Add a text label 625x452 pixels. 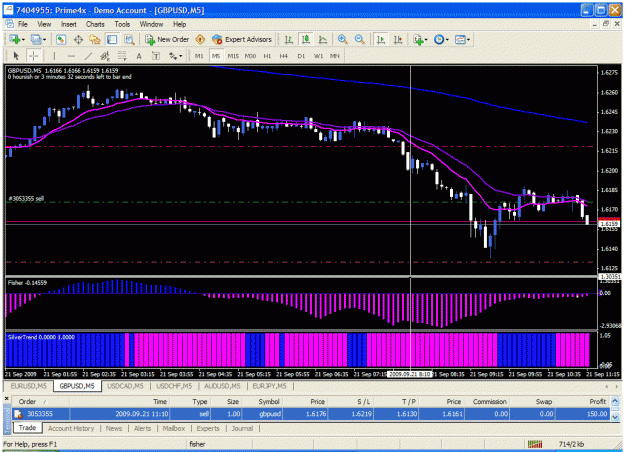(156, 56)
